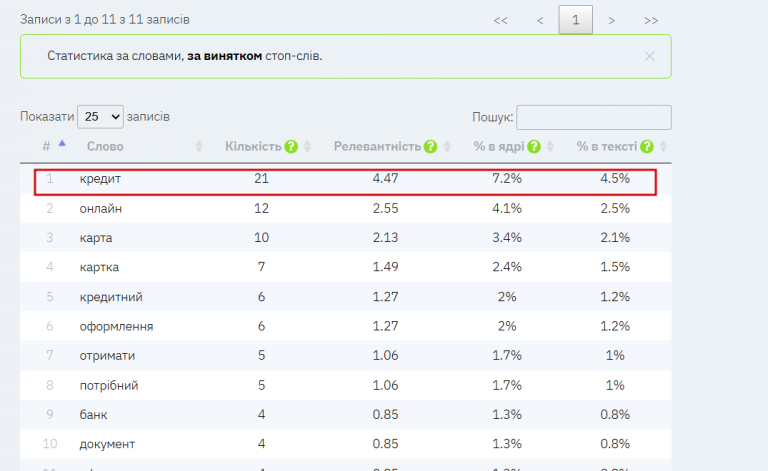Select the word отримати
Viewport: 768px width, 471px height.
tap(107, 355)
